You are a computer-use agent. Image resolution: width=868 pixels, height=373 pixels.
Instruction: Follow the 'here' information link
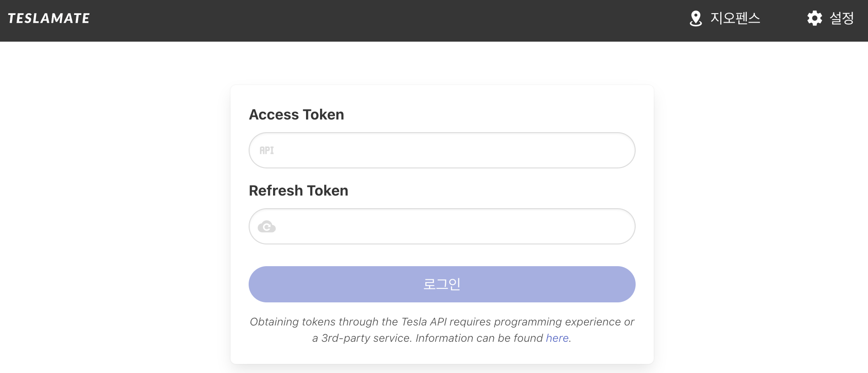coord(557,338)
